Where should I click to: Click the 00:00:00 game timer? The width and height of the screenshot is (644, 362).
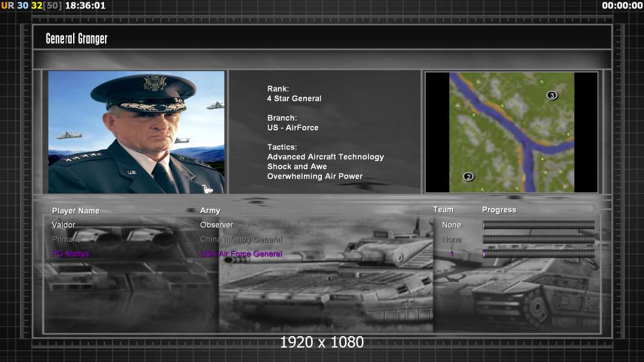[x=622, y=6]
